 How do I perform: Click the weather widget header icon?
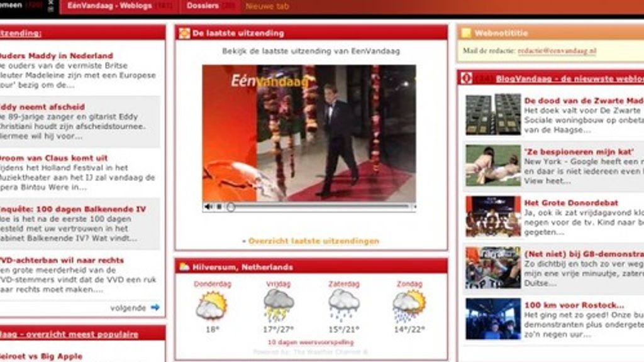pos(184,266)
